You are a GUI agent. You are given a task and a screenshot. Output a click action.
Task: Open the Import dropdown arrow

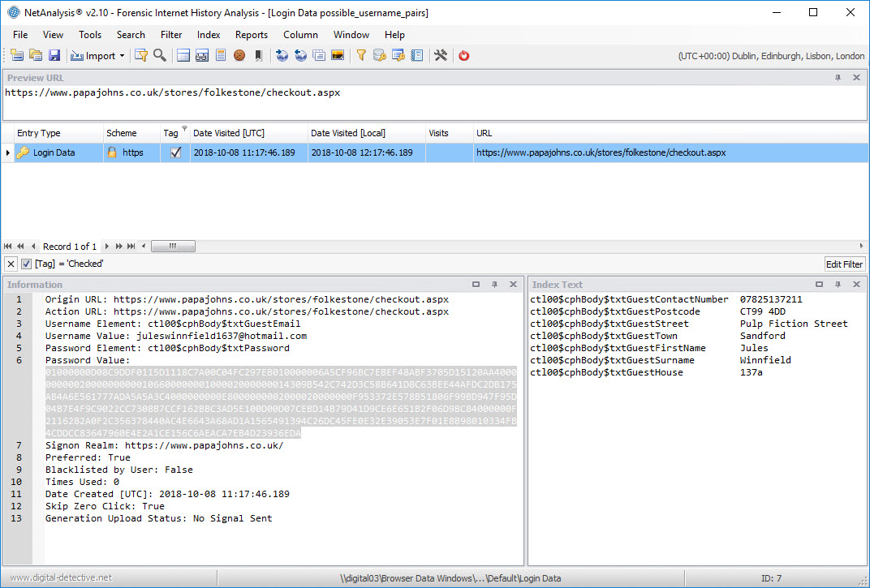[122, 56]
